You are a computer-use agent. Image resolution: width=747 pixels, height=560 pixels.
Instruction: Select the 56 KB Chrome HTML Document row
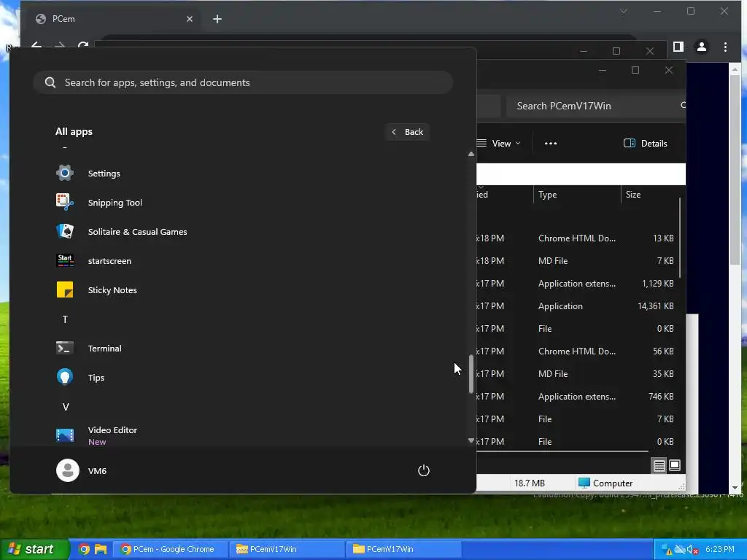click(x=578, y=351)
